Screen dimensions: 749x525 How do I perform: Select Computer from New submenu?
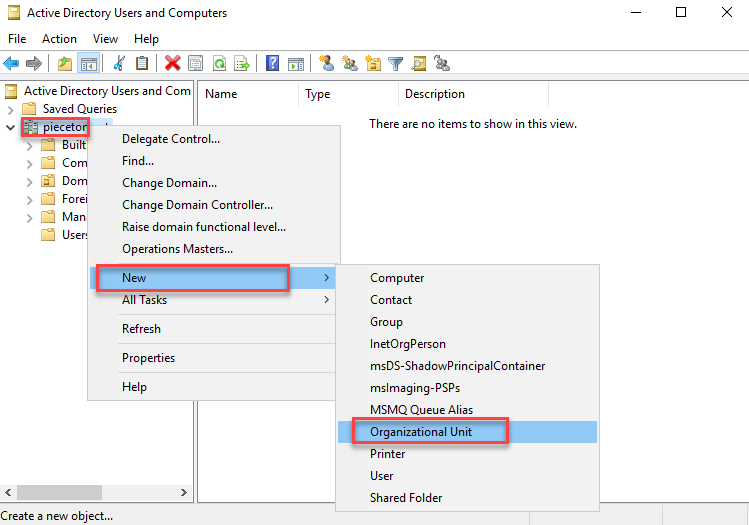click(467, 278)
